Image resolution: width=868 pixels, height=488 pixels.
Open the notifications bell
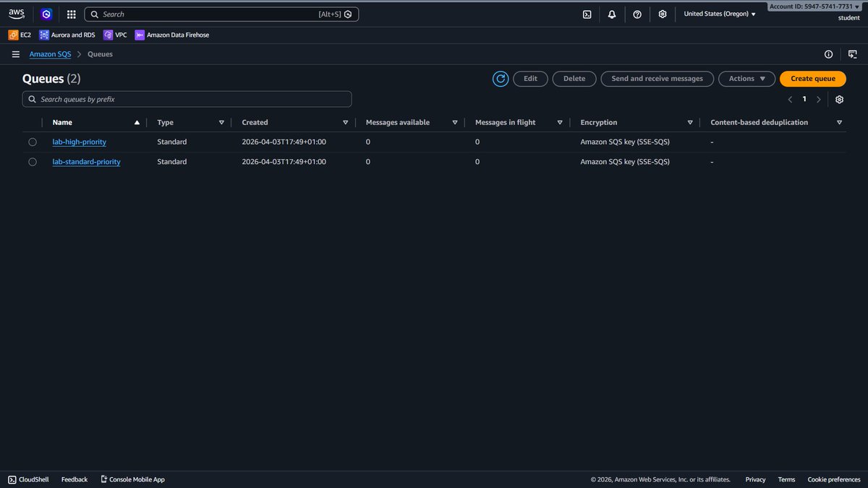612,14
